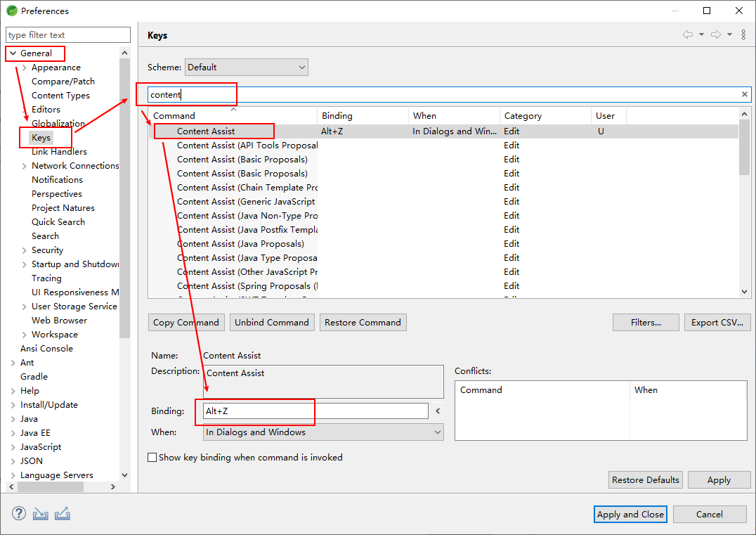The width and height of the screenshot is (756, 535).
Task: Clear the 'content' key filter with the X icon
Action: (745, 94)
